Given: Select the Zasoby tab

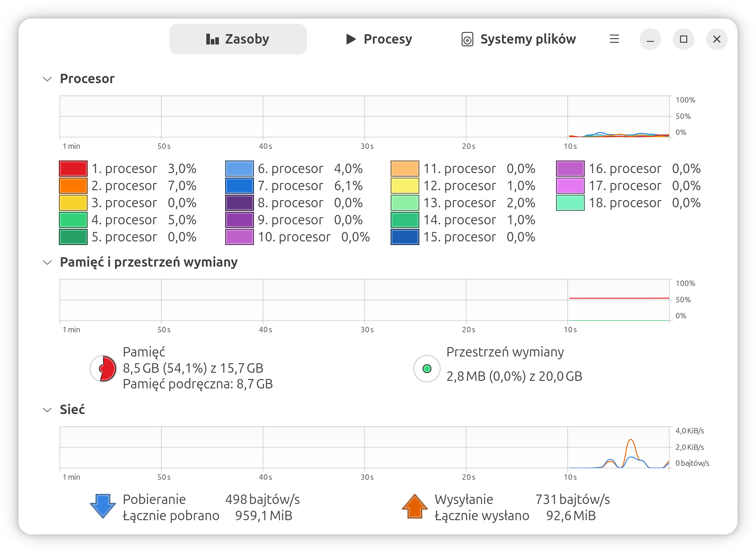Looking at the screenshot, I should click(x=238, y=39).
